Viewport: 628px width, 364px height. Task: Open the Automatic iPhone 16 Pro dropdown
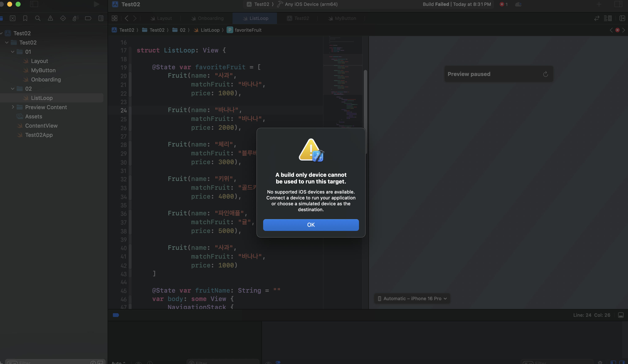point(412,299)
